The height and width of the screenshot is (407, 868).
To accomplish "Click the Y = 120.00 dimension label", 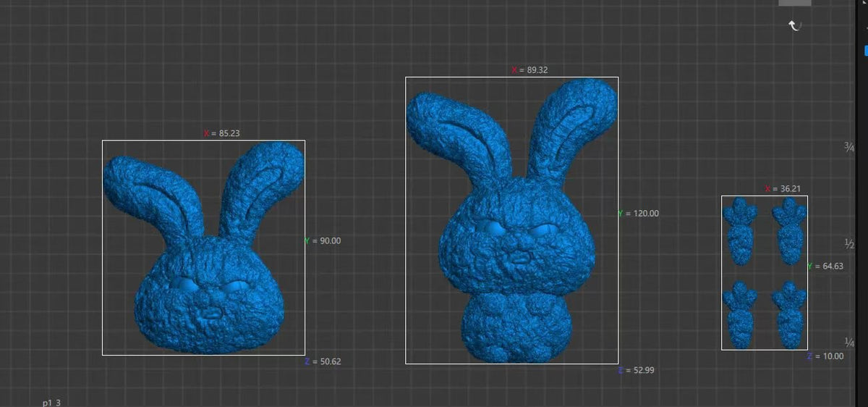I will click(638, 214).
